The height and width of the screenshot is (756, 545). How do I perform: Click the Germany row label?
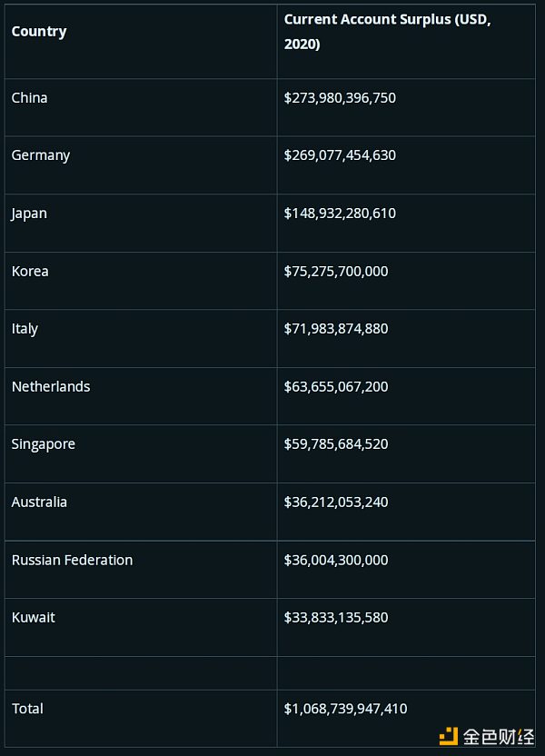pos(41,155)
